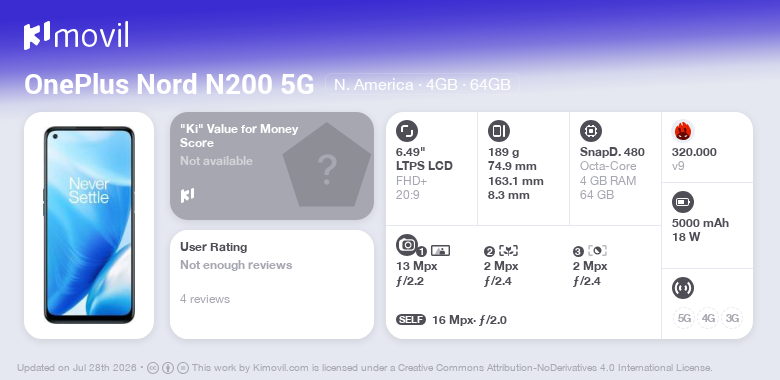Screen dimensions: 780x380
Task: Click the Ki Value for Money pentagon
Action: 327,165
